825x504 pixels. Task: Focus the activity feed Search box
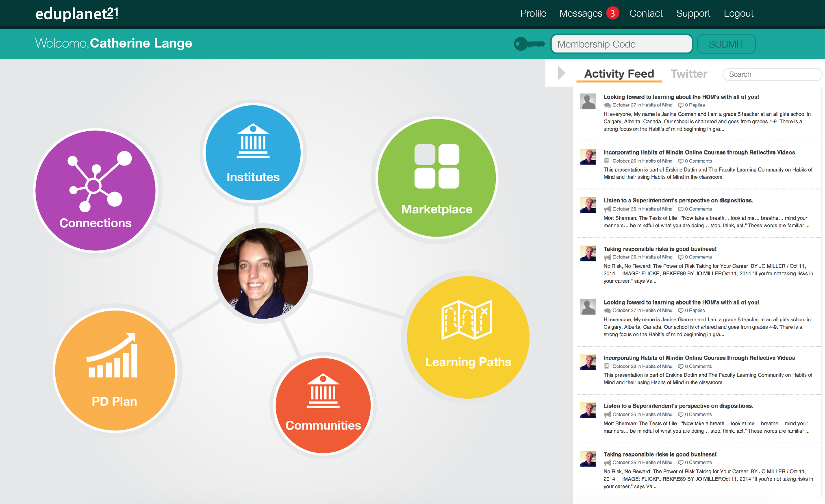(772, 74)
